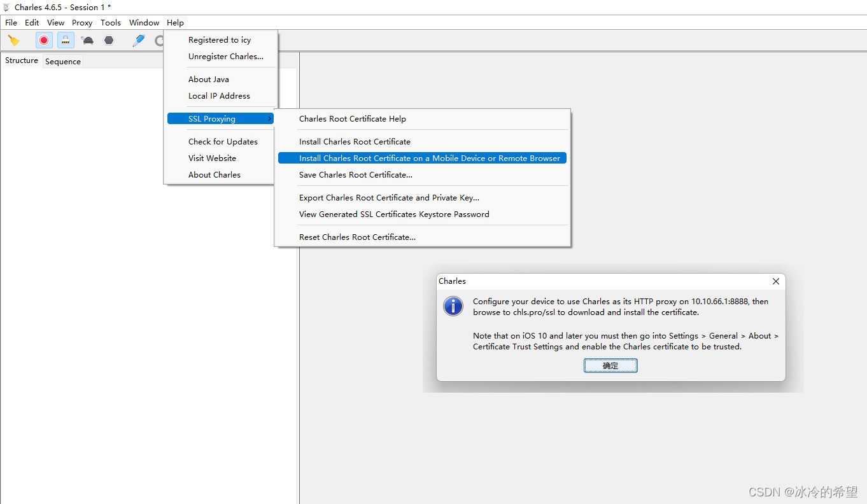Choose Visit Website
Viewport: 867px width, 504px height.
point(221,158)
